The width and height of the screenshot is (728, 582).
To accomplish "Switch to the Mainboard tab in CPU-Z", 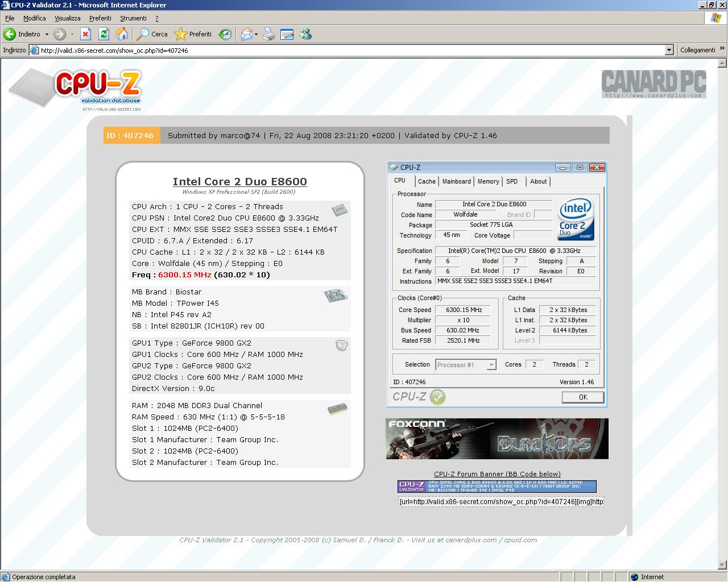I will click(457, 181).
